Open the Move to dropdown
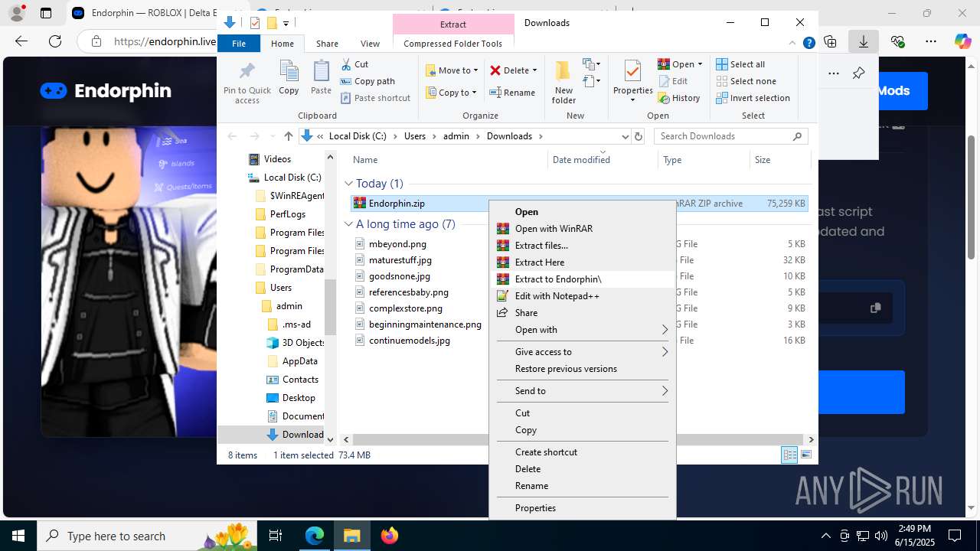Viewport: 980px width, 551px height. tap(452, 70)
